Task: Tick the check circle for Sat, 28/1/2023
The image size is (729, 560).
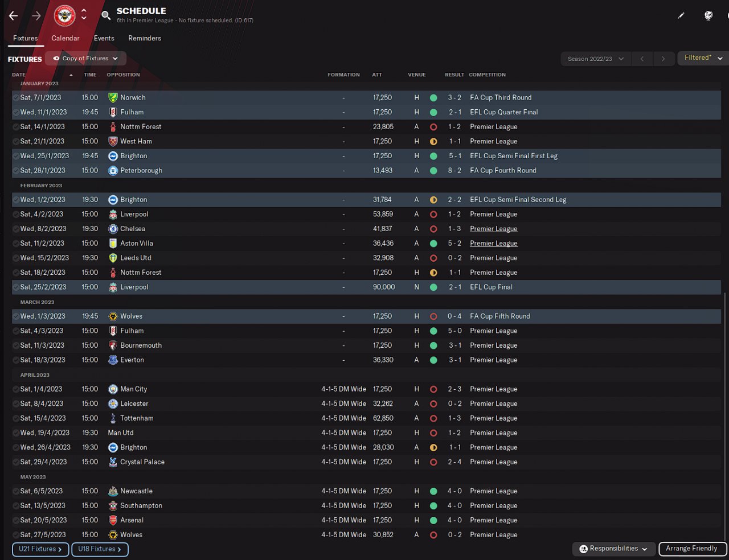Action: pyautogui.click(x=16, y=171)
